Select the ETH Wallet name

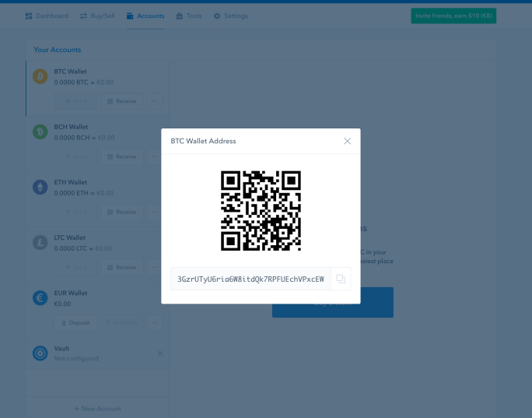tap(71, 182)
